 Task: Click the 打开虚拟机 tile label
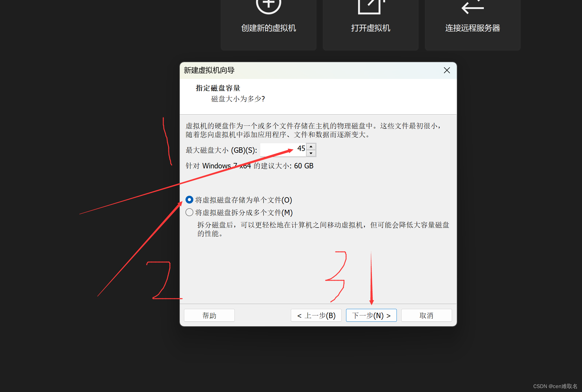370,28
